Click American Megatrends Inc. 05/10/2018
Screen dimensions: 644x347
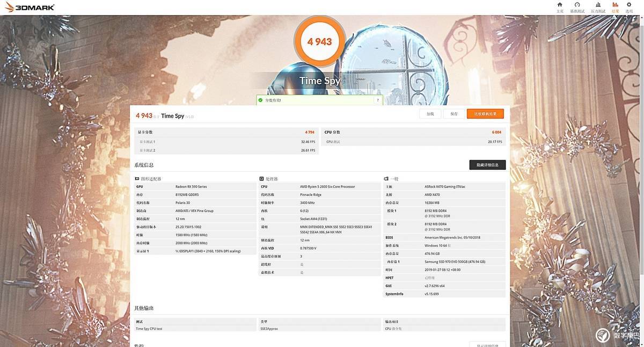pos(452,237)
